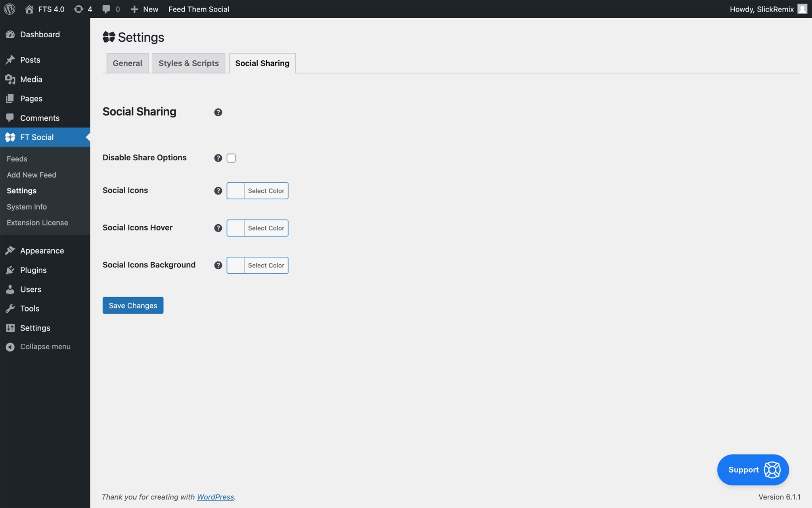This screenshot has width=812, height=508.
Task: Toggle the Disable Share Options checkbox
Action: point(231,158)
